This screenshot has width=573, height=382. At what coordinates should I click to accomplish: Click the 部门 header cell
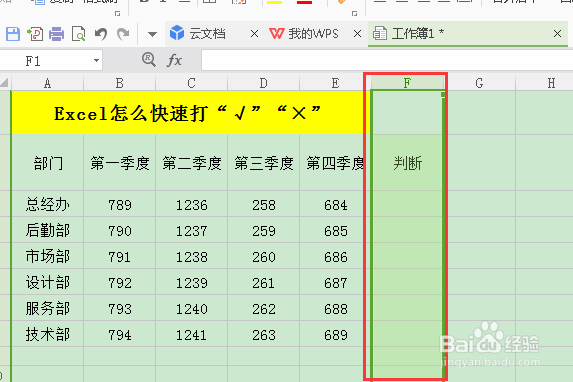coord(48,163)
